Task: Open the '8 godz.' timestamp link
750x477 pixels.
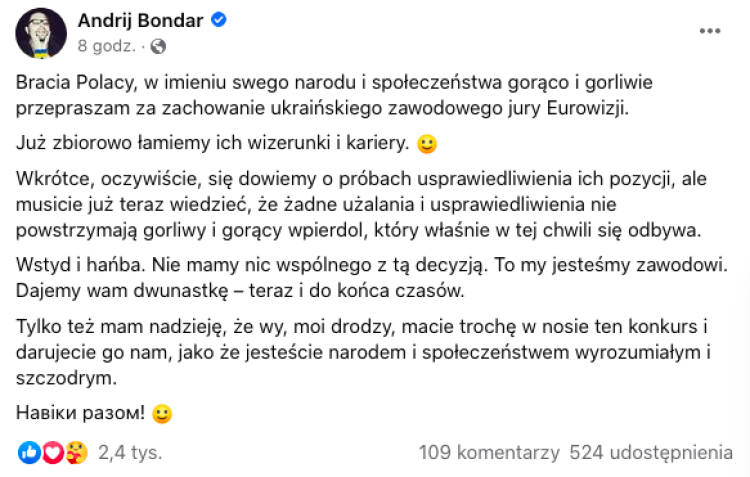Action: click(x=107, y=46)
